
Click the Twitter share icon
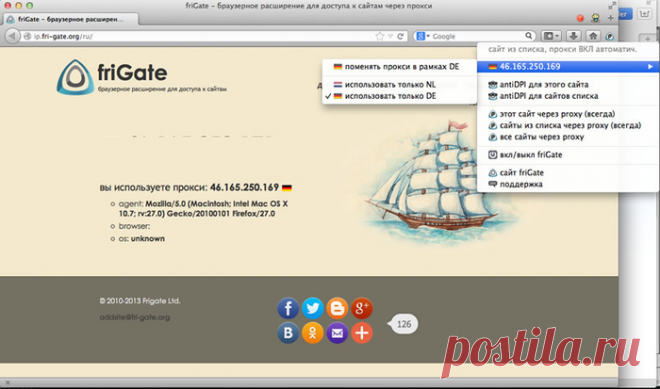313,308
